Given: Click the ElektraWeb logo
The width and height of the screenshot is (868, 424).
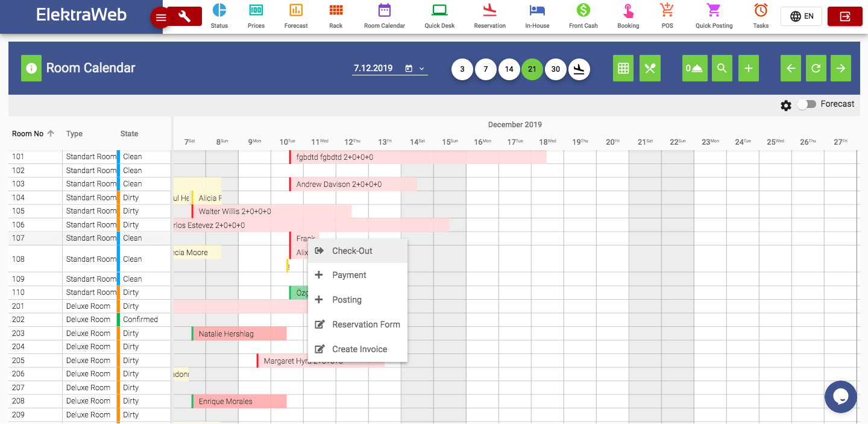Looking at the screenshot, I should coord(81,14).
